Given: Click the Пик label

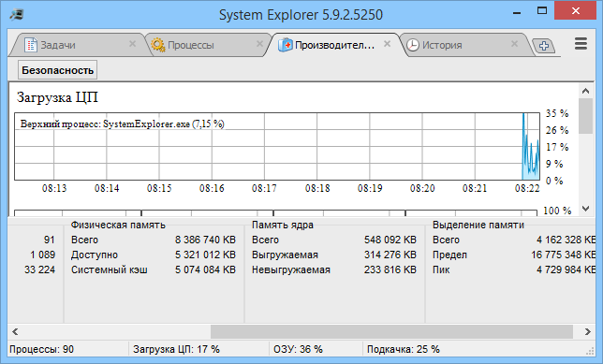Looking at the screenshot, I should pyautogui.click(x=441, y=269).
